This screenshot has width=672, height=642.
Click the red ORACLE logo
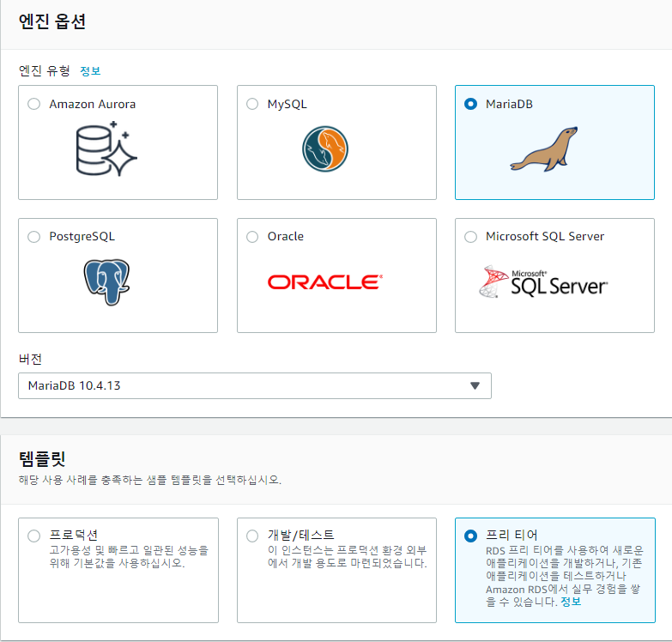click(325, 282)
